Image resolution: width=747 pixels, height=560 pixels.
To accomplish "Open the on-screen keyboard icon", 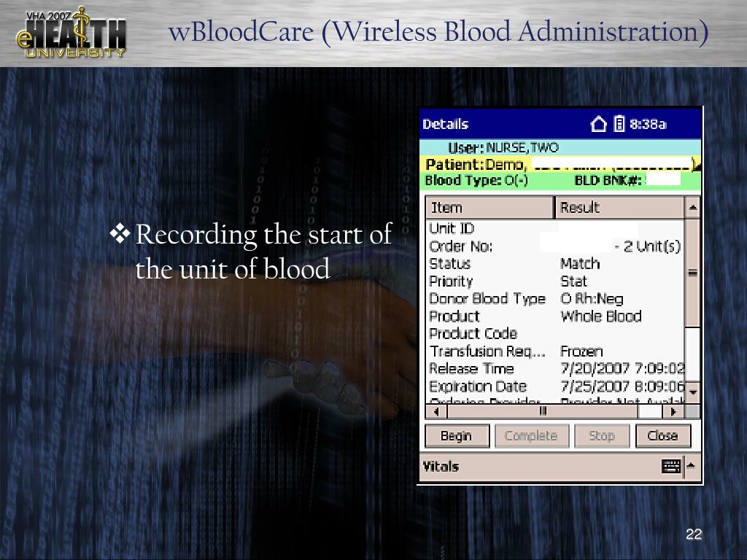I will click(x=671, y=466).
